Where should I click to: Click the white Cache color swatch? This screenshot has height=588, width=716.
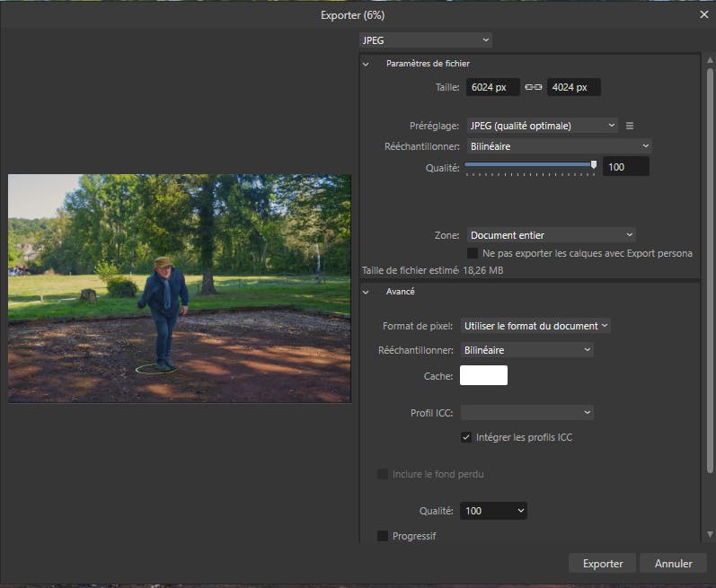tap(483, 375)
